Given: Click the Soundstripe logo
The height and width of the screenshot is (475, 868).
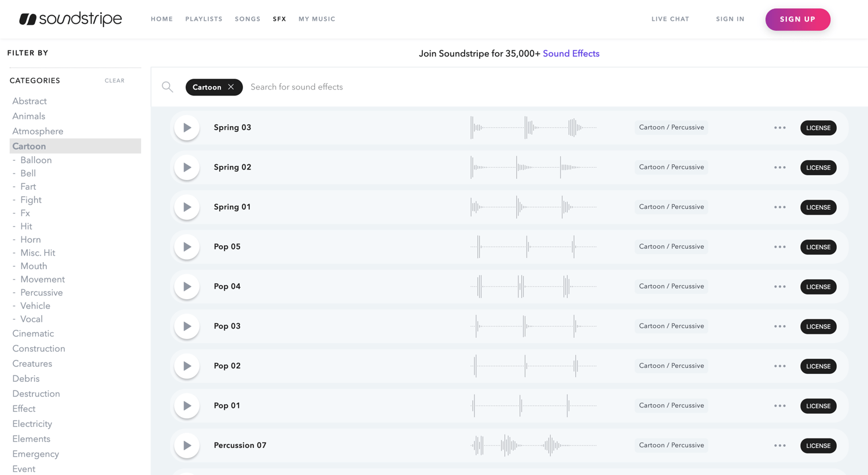Looking at the screenshot, I should [71, 19].
